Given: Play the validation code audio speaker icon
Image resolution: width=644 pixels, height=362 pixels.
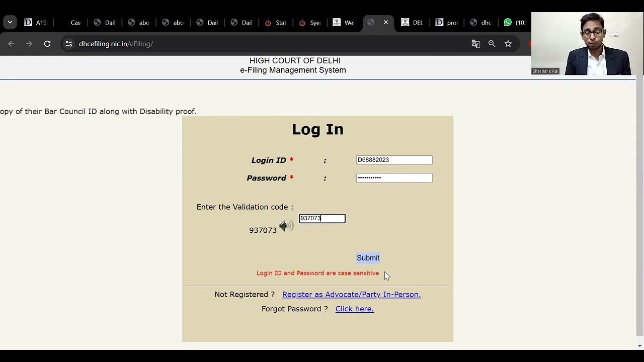Looking at the screenshot, I should coord(286,226).
